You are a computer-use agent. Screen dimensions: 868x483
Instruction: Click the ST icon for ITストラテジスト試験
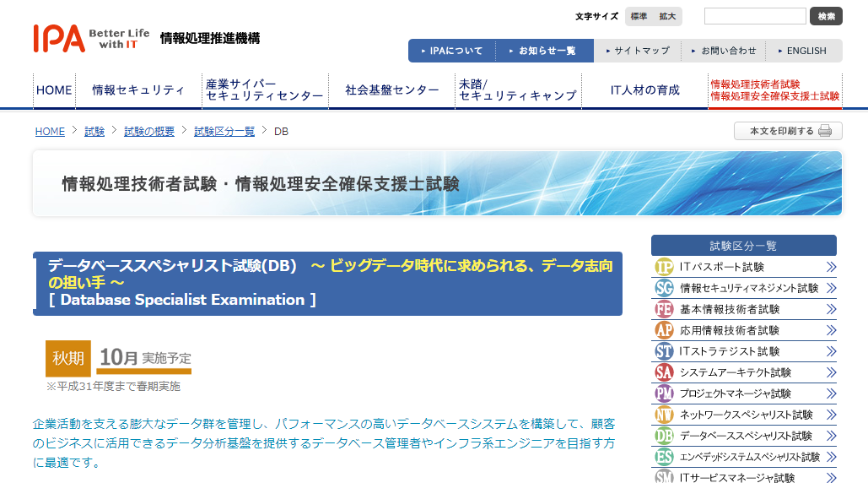coord(664,351)
